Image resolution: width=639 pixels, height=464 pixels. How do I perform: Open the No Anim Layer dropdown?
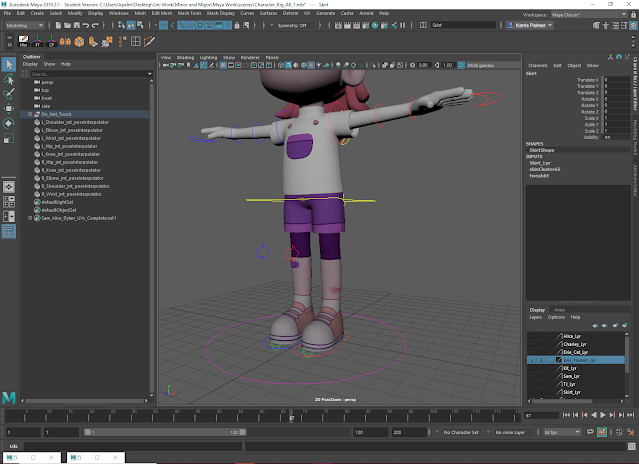coord(511,432)
